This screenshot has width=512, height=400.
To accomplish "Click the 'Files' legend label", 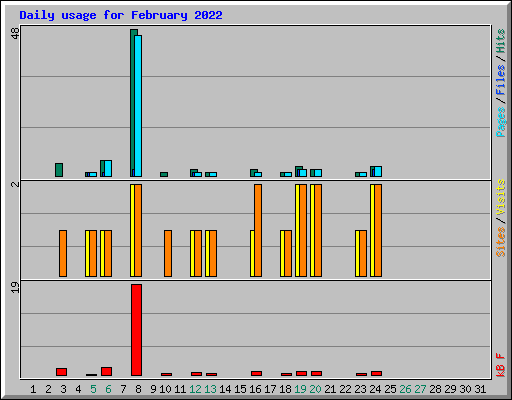I will pos(501,80).
